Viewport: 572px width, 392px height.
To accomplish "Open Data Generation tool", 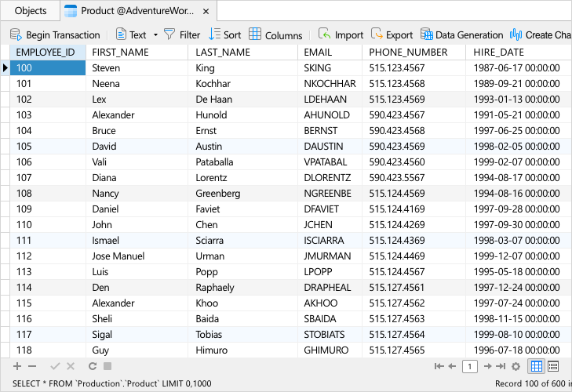I will pyautogui.click(x=461, y=34).
